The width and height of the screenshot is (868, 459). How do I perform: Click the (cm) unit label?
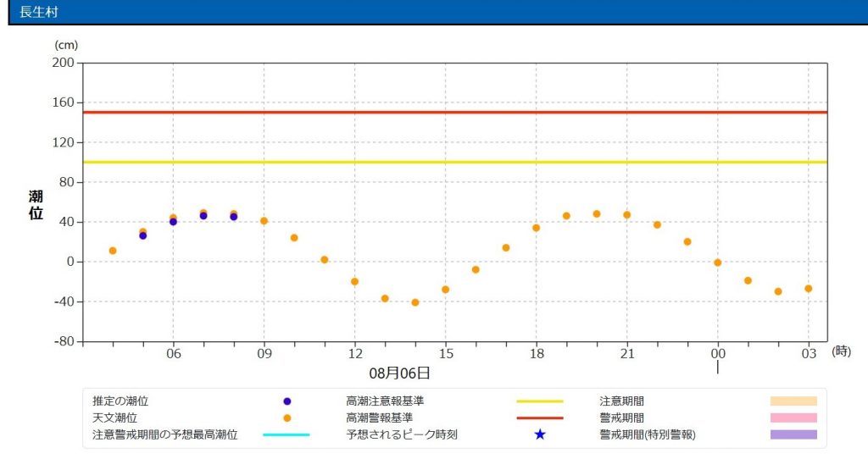(x=66, y=46)
